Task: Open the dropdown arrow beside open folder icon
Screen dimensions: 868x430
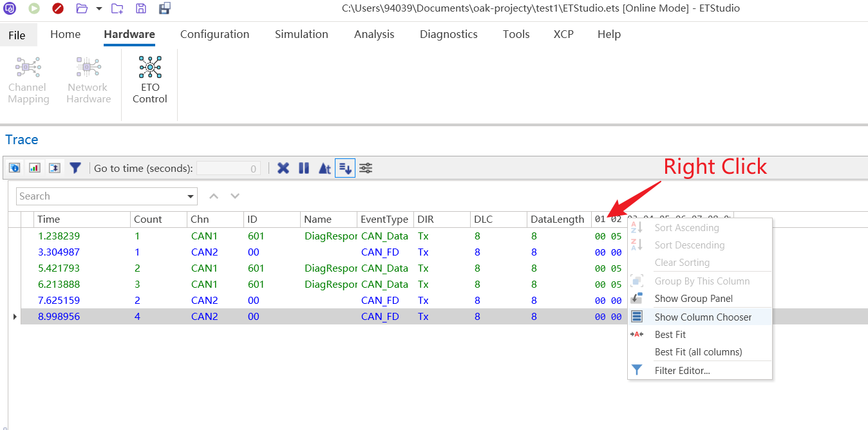Action: tap(99, 8)
